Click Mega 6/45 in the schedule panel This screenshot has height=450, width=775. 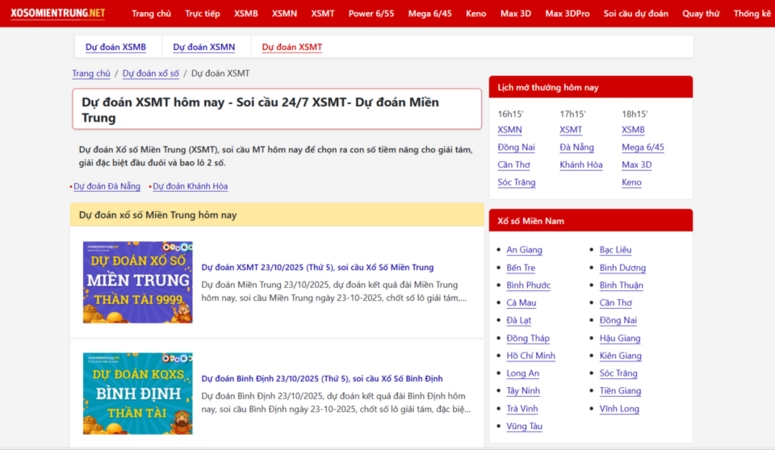(x=642, y=147)
